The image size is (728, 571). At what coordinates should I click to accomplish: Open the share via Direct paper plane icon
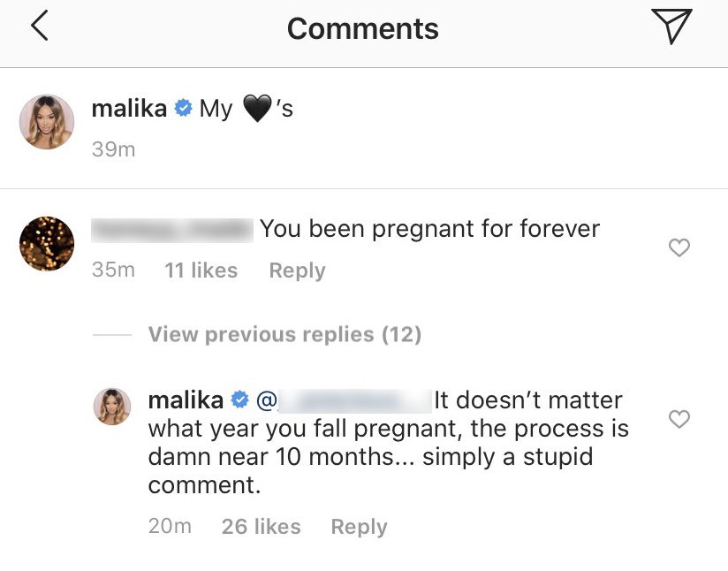click(672, 27)
